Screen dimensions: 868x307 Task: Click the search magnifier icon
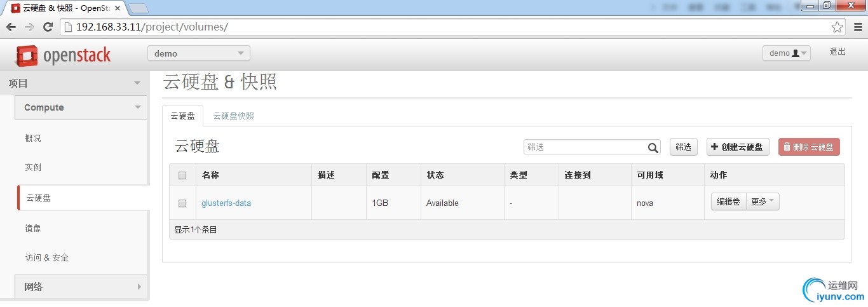(653, 147)
